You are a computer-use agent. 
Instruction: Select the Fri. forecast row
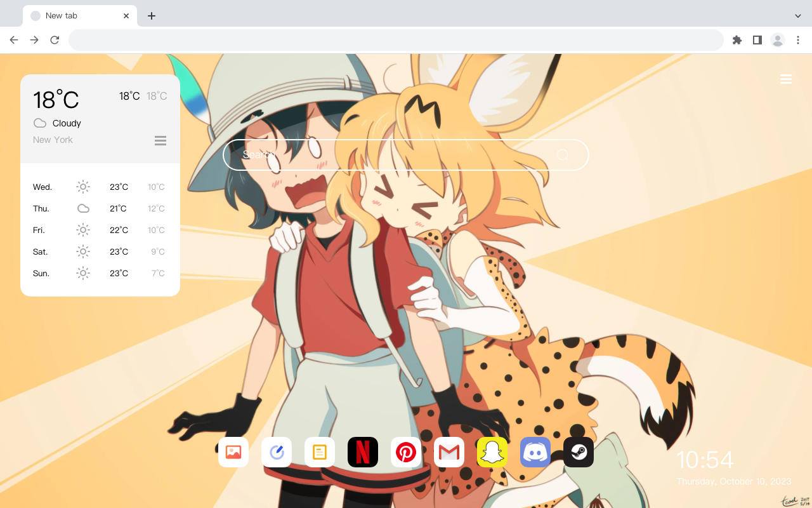100,230
